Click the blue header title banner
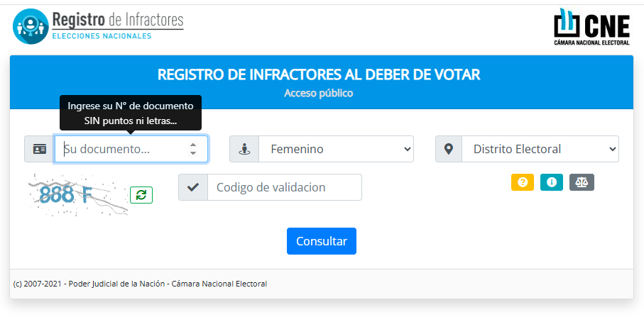This screenshot has height=317, width=644. [x=319, y=82]
